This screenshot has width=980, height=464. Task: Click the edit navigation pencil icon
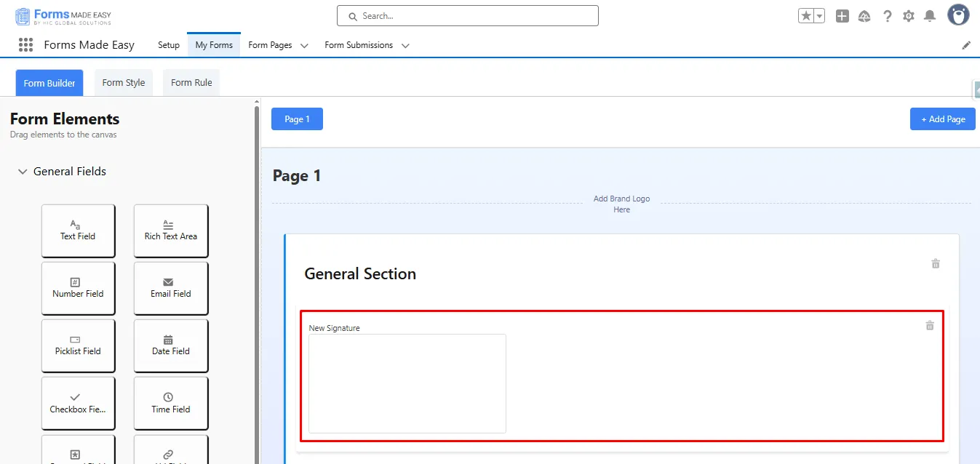click(966, 45)
